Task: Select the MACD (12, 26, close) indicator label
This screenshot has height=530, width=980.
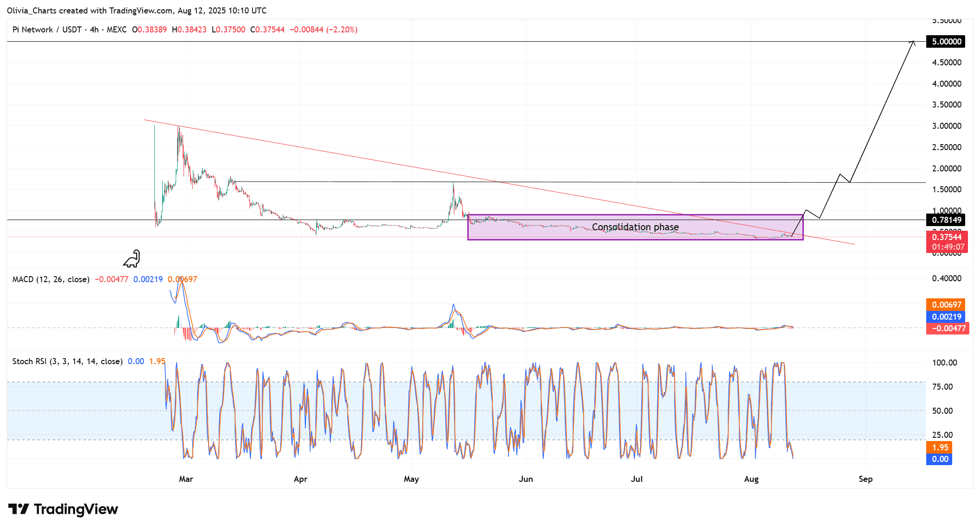Action: [x=51, y=279]
